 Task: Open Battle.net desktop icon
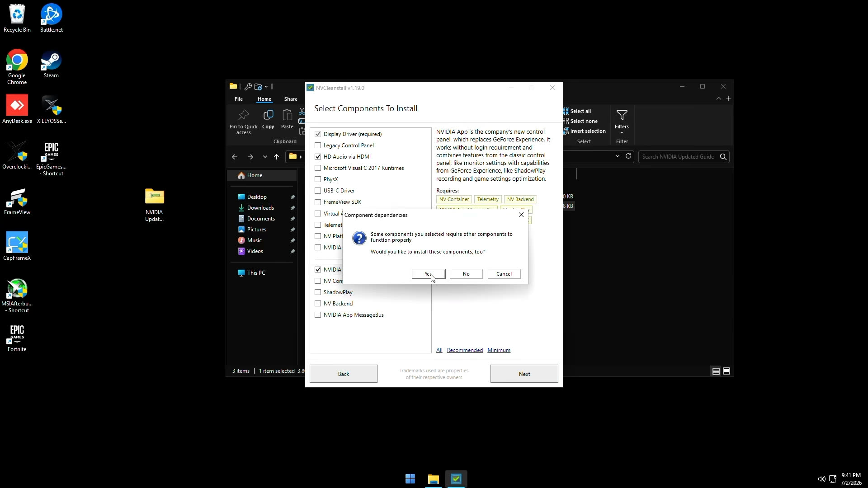52,19
